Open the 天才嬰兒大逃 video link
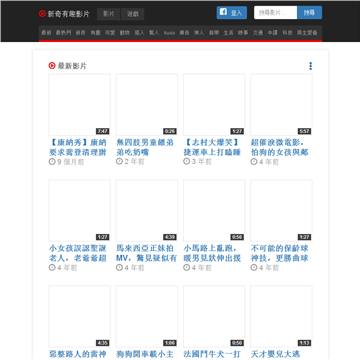This screenshot has height=360, width=360. point(277,354)
